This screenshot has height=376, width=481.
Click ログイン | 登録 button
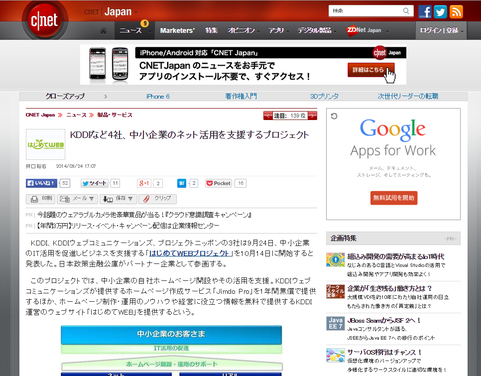click(x=441, y=31)
